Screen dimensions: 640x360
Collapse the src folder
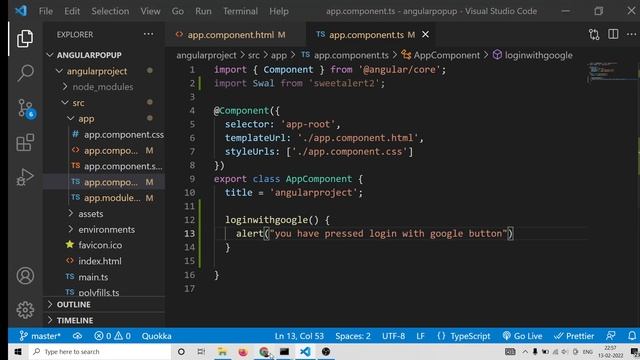tap(78, 103)
